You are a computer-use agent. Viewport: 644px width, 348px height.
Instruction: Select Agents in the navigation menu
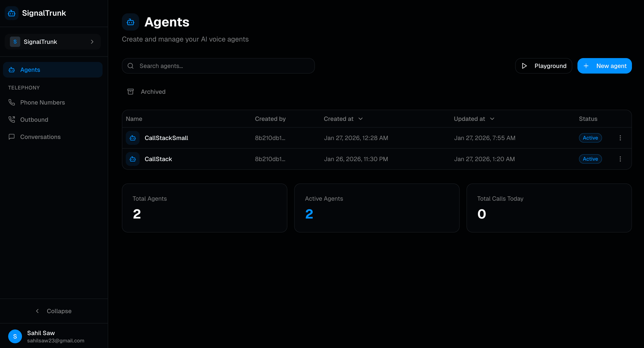point(30,70)
